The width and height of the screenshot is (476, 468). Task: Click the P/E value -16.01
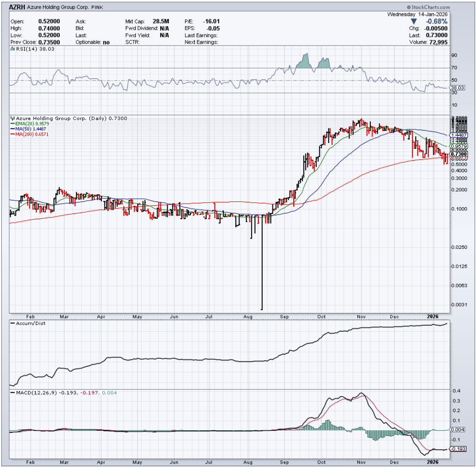[x=211, y=21]
